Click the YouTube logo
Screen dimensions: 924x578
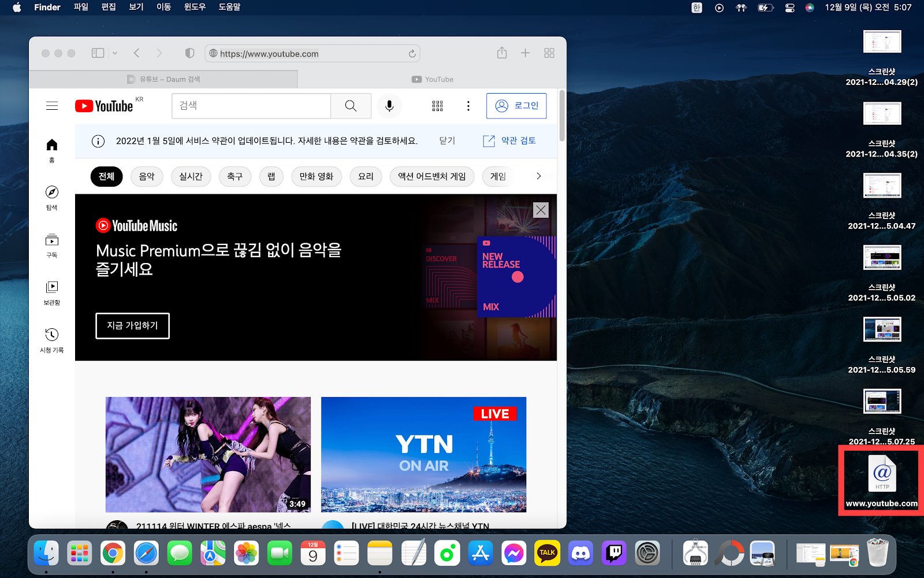tap(105, 106)
